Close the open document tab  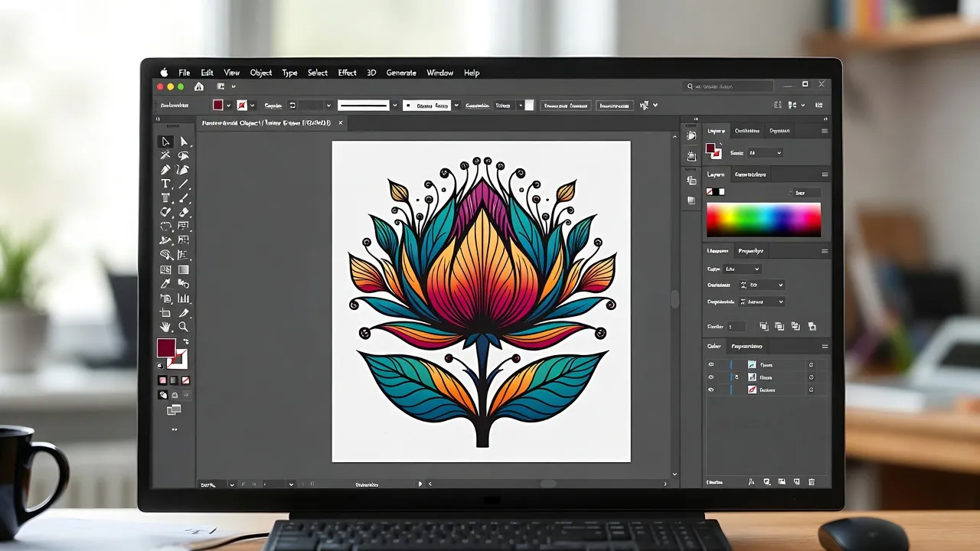341,122
